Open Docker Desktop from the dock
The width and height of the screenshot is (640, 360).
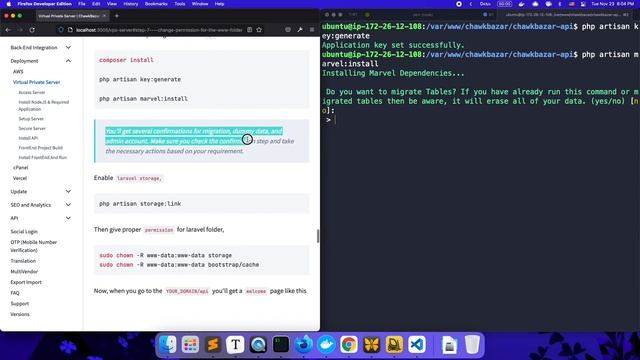(326, 344)
